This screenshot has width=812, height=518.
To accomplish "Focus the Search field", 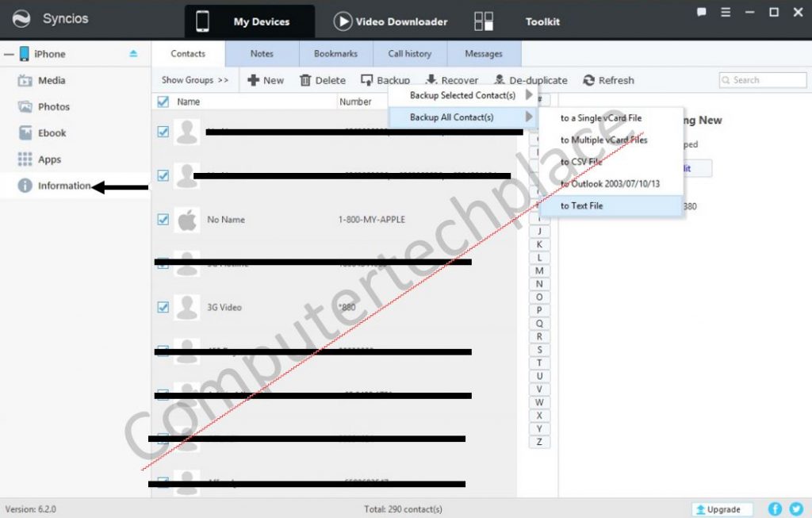I will pos(763,80).
